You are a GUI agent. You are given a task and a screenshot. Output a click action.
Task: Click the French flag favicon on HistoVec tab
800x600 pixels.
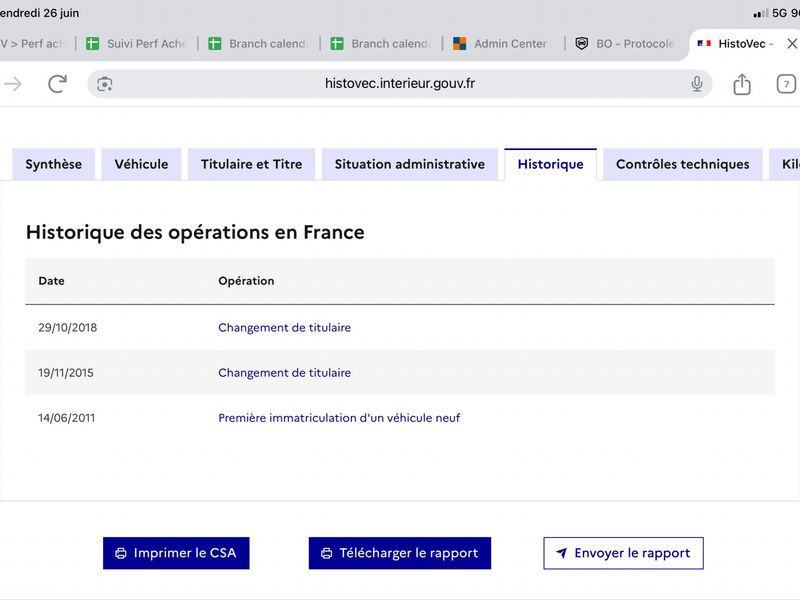(704, 44)
